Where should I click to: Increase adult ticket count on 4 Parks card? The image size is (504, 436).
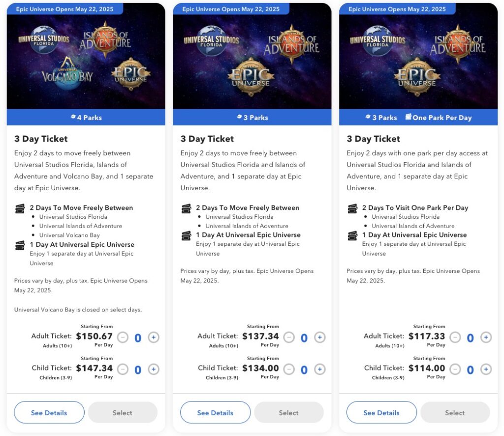coord(153,337)
